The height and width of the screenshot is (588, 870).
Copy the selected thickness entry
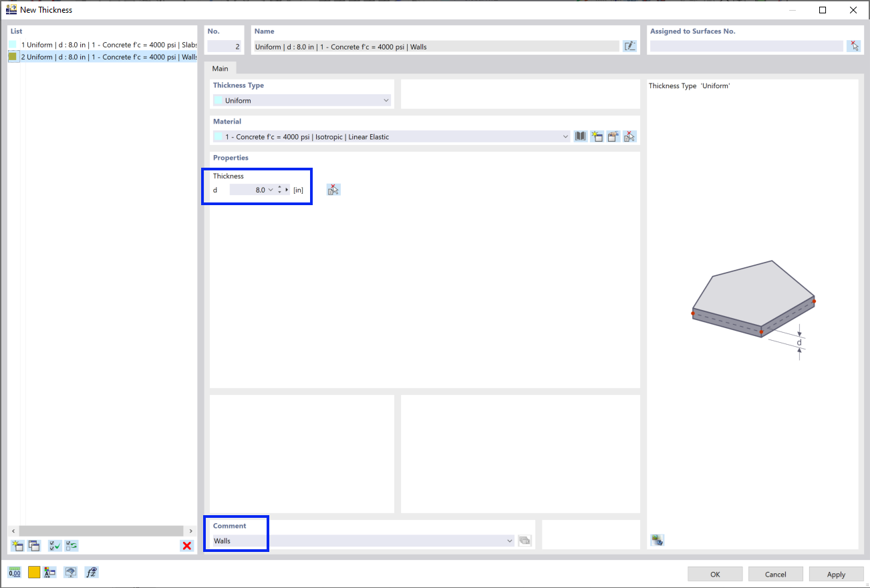(x=34, y=545)
